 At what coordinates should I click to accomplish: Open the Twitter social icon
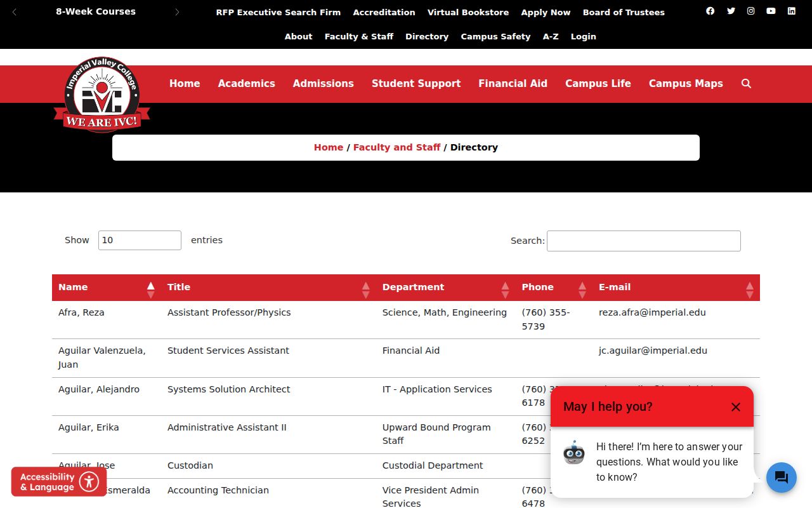pos(731,11)
